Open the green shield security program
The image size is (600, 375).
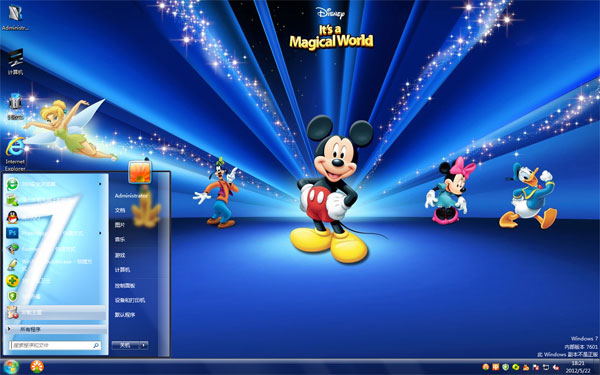pyautogui.click(x=54, y=297)
